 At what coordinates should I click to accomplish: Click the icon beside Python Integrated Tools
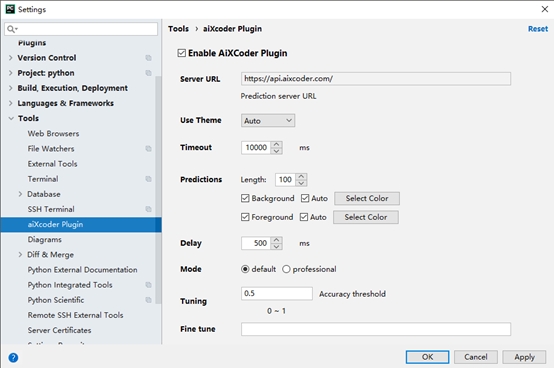[148, 285]
